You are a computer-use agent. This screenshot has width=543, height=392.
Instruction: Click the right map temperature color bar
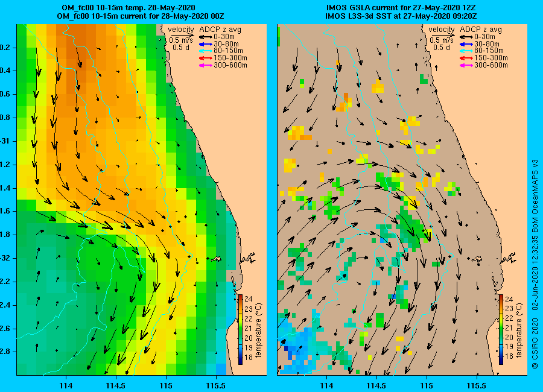click(x=501, y=329)
